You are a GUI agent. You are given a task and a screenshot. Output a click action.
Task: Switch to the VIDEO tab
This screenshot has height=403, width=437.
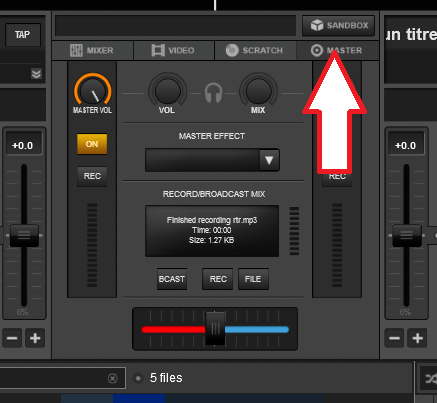click(173, 51)
